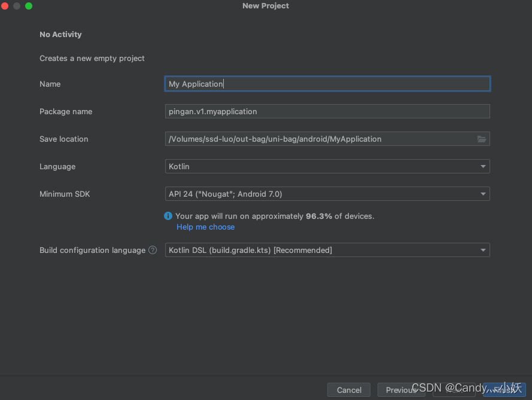Click the Minimum SDK dropdown arrow
This screenshot has width=532, height=400.
[483, 194]
